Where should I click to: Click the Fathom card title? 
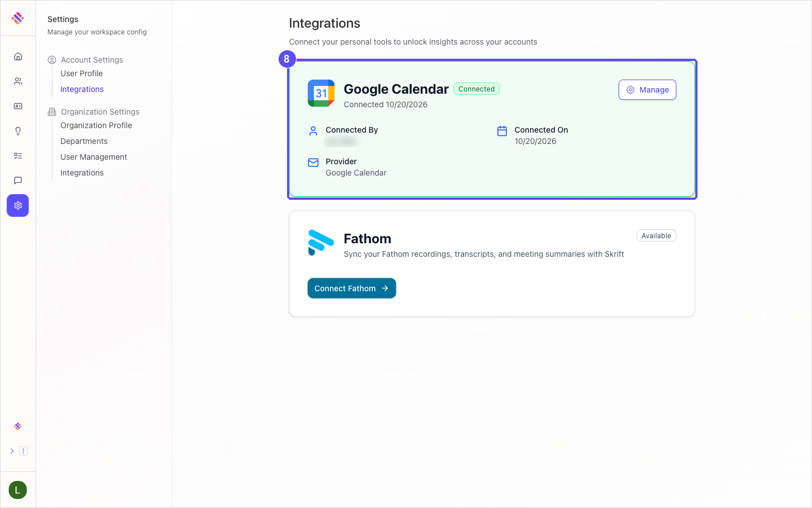click(x=368, y=239)
